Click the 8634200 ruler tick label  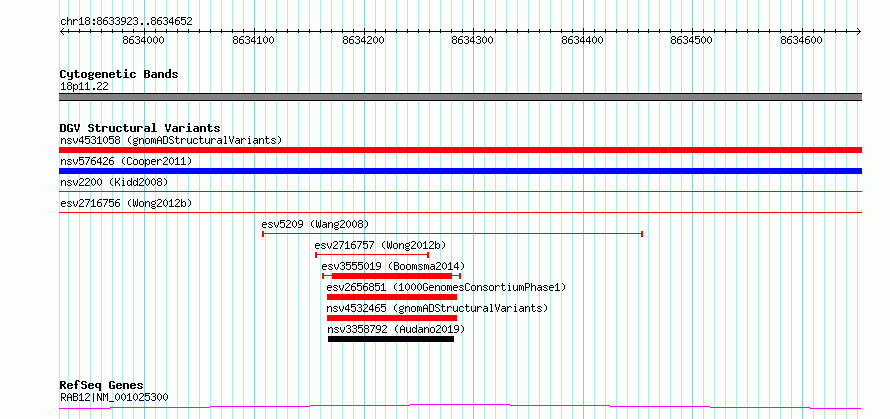[363, 40]
